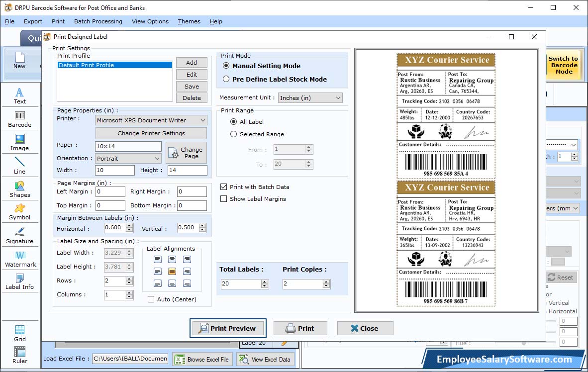Screen dimensions: 588x372
Task: Select the Signature tool in sidebar
Action: point(19,236)
